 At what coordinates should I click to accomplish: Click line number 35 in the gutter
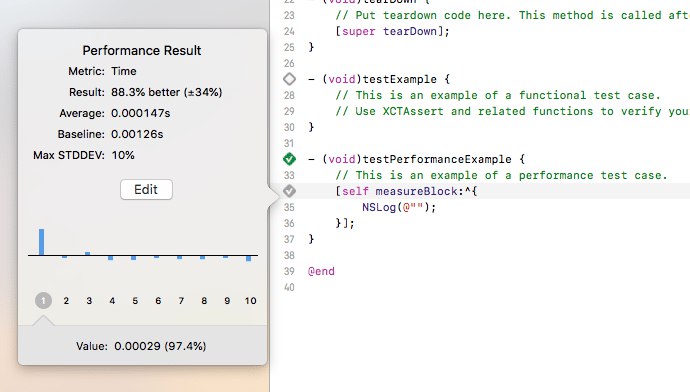[289, 207]
